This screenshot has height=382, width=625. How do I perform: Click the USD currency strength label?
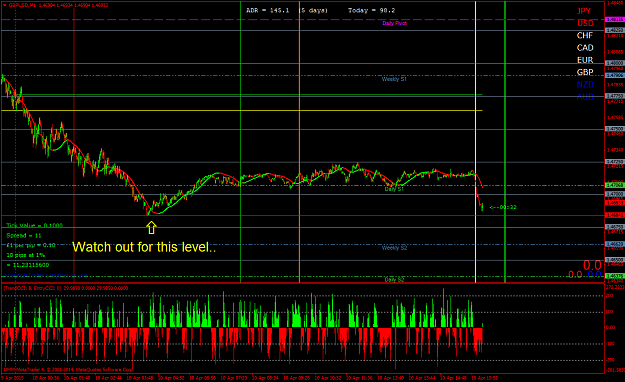pyautogui.click(x=585, y=23)
